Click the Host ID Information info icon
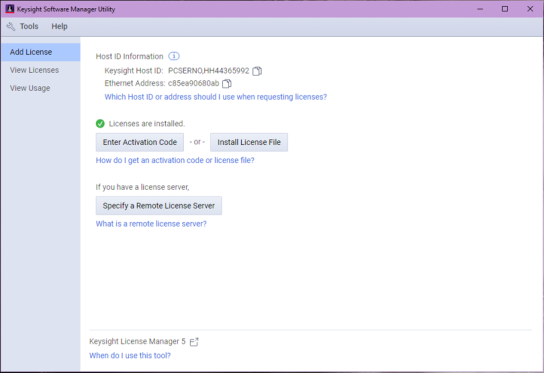 [x=174, y=56]
